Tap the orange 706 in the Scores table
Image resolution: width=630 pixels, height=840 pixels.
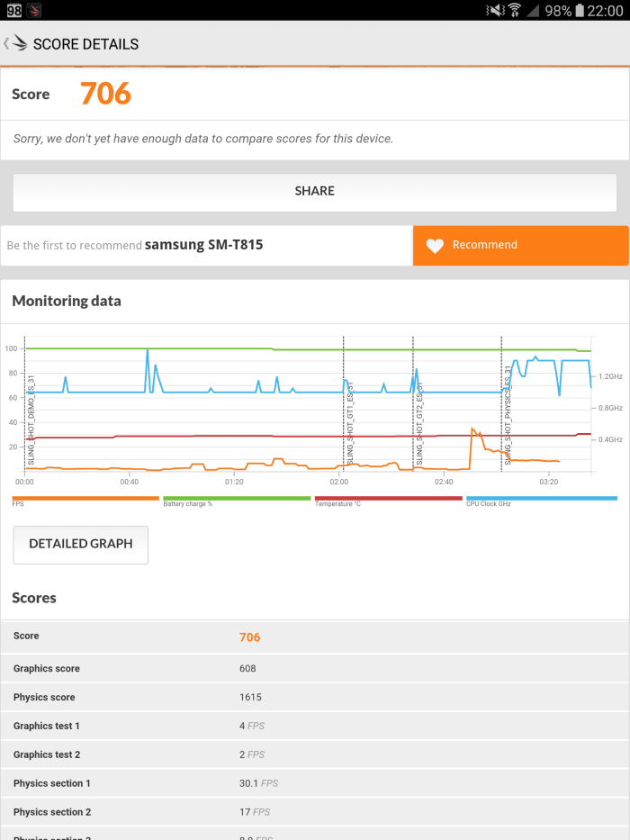click(249, 637)
